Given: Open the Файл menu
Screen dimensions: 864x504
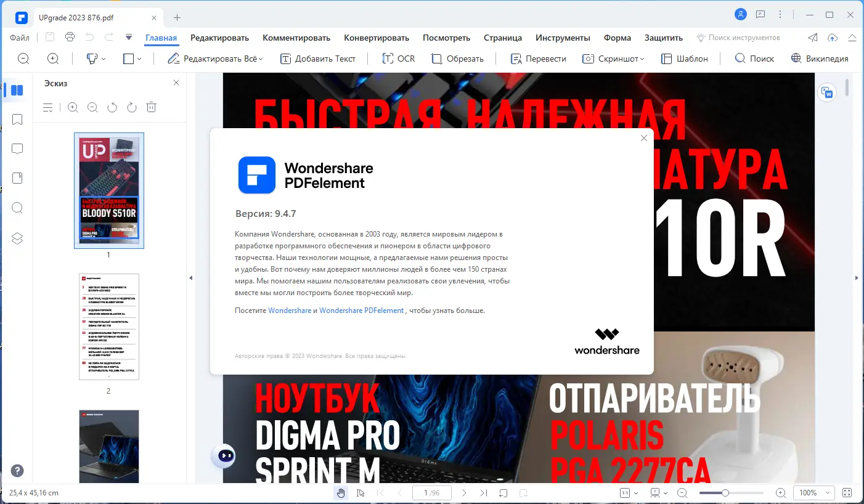Looking at the screenshot, I should coord(20,38).
